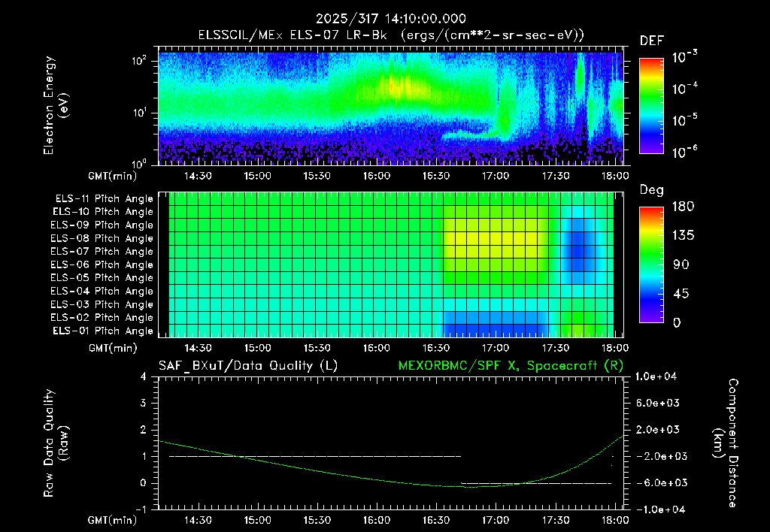Click the 10^2 electron energy tick label
770x532 pixels.
coord(139,61)
